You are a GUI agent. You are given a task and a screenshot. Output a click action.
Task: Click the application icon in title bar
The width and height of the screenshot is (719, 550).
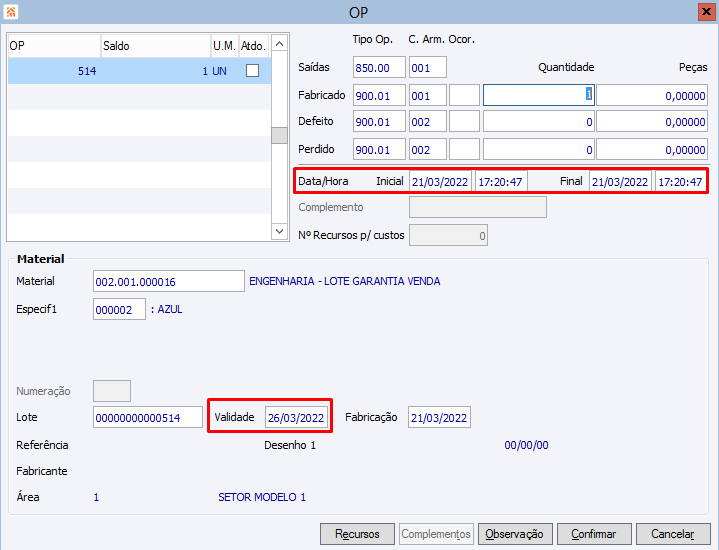[x=11, y=11]
